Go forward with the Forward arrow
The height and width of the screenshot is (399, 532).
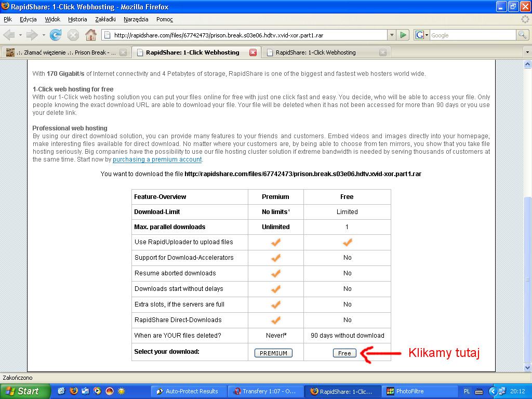pos(32,35)
